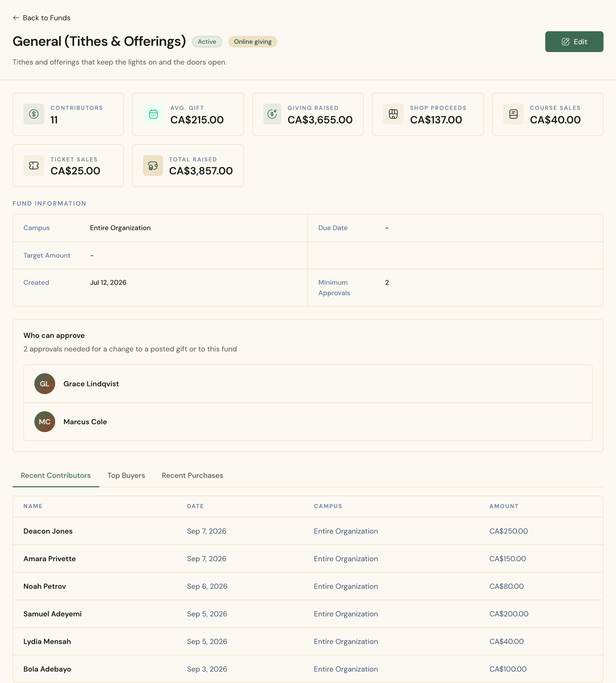Click the Minimum Approvals label
This screenshot has width=616, height=683.
tap(334, 287)
